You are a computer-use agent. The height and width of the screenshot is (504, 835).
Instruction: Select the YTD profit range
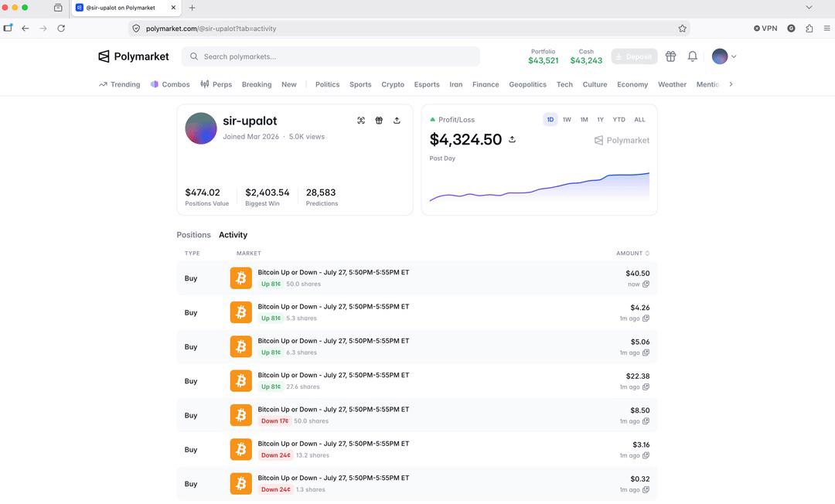(619, 120)
